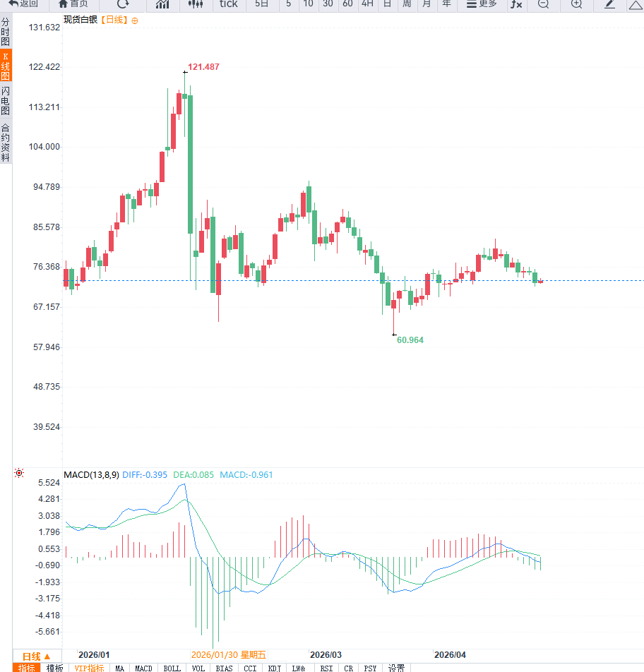644x672 pixels.
Task: Click the 返回 back arrow button
Action: [24, 4]
